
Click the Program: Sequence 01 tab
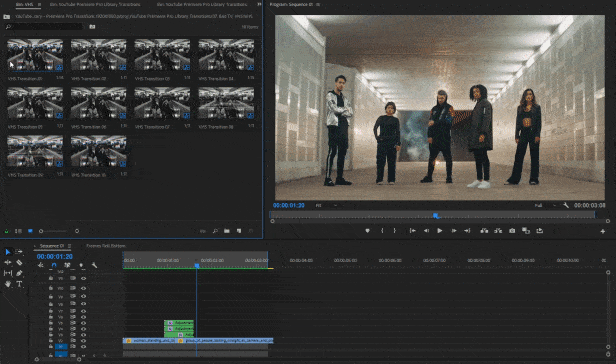click(x=292, y=5)
